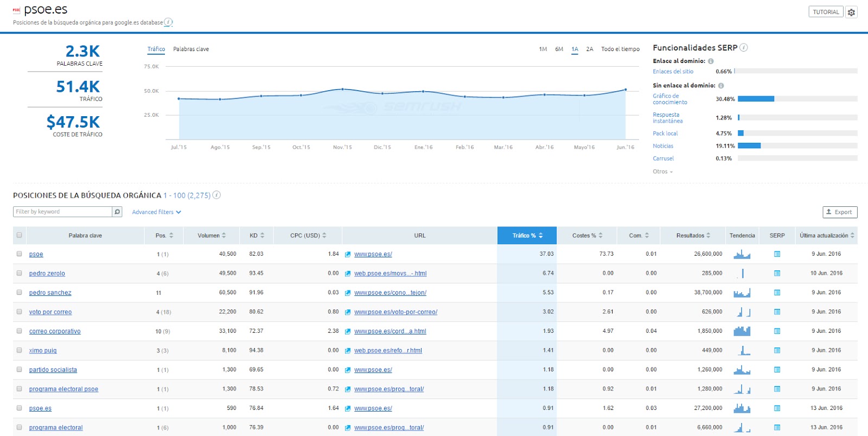Image resolution: width=868 pixels, height=436 pixels.
Task: Click the Jun.'16 data point on chart
Action: 626,90
